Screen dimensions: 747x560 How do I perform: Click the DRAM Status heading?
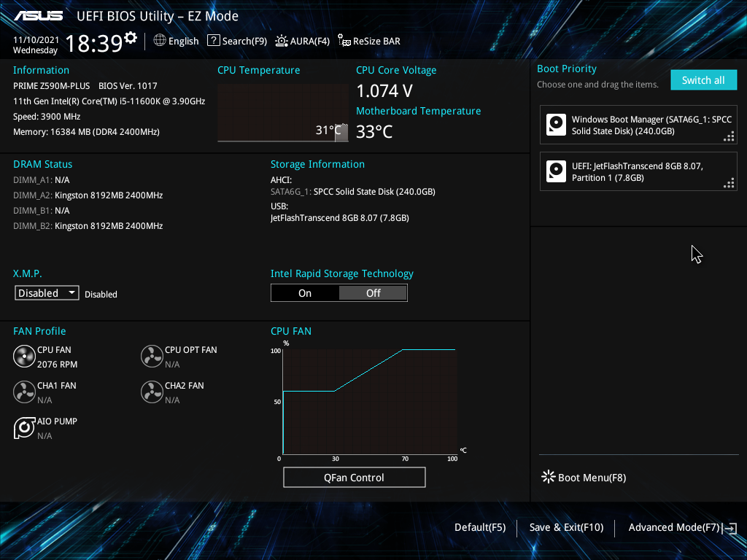43,164
